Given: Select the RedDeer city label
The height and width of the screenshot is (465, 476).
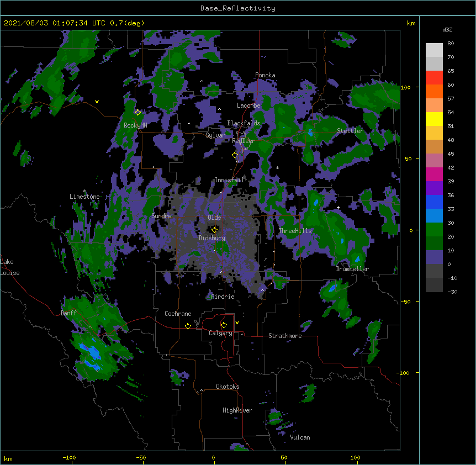Looking at the screenshot, I should [244, 141].
